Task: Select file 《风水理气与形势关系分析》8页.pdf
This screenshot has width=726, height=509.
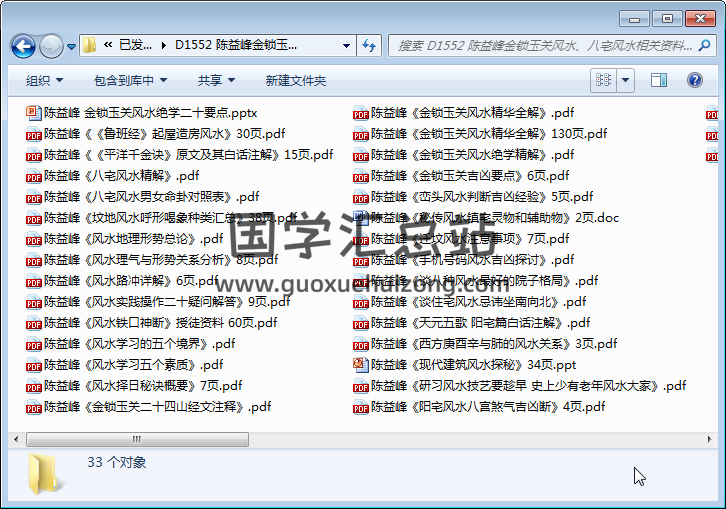Action: (152, 260)
